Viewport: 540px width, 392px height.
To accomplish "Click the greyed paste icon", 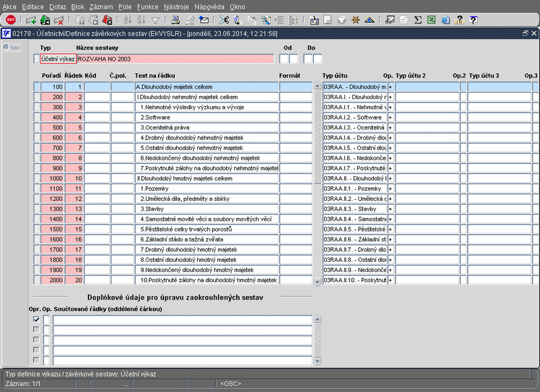I will (x=252, y=20).
